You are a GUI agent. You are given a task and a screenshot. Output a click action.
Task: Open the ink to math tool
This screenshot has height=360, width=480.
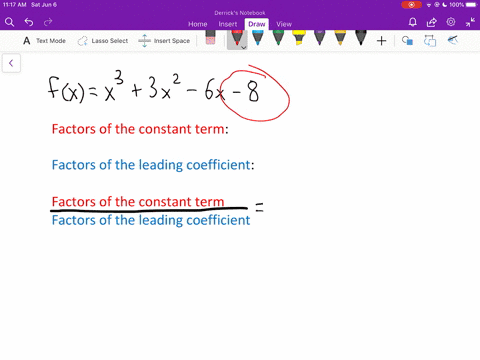click(x=453, y=41)
